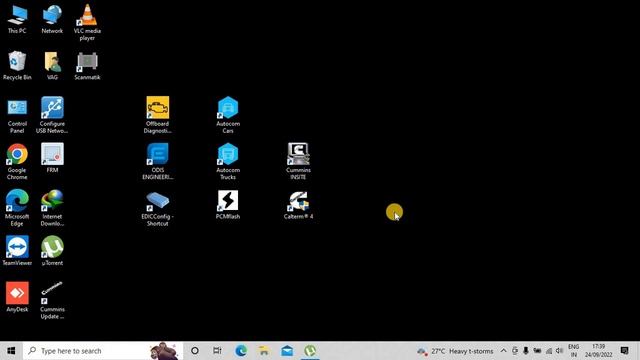Launch Cummins Update shortcut
Viewport: 640px width, 360px height.
point(52,301)
